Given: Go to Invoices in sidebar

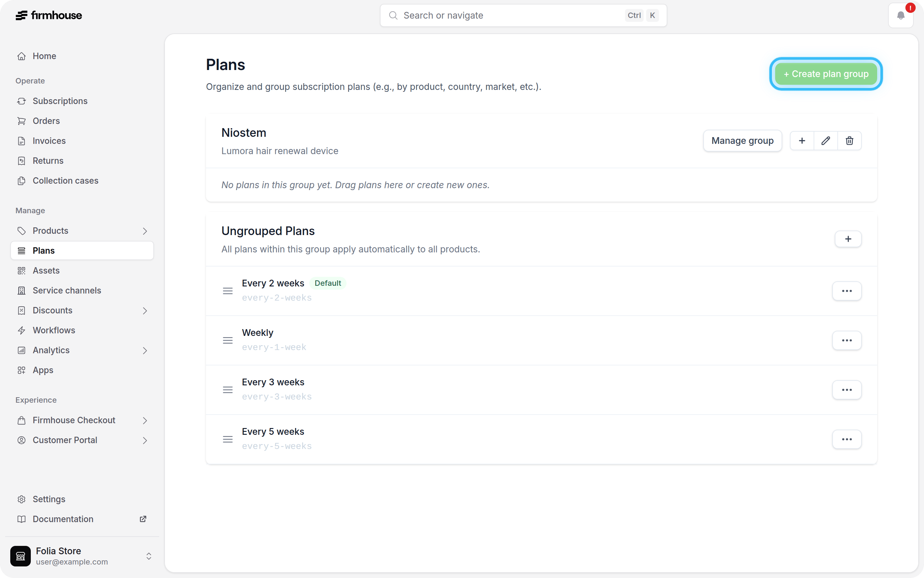Looking at the screenshot, I should 82,141.
